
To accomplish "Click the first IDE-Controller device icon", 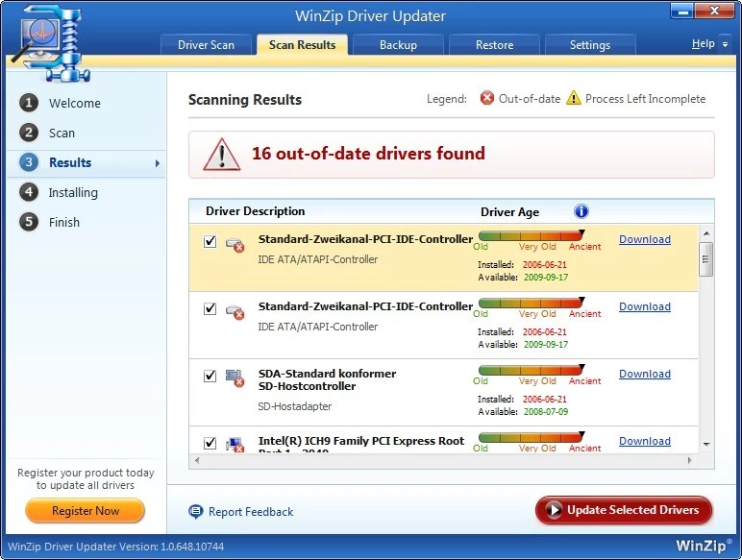I will [235, 244].
